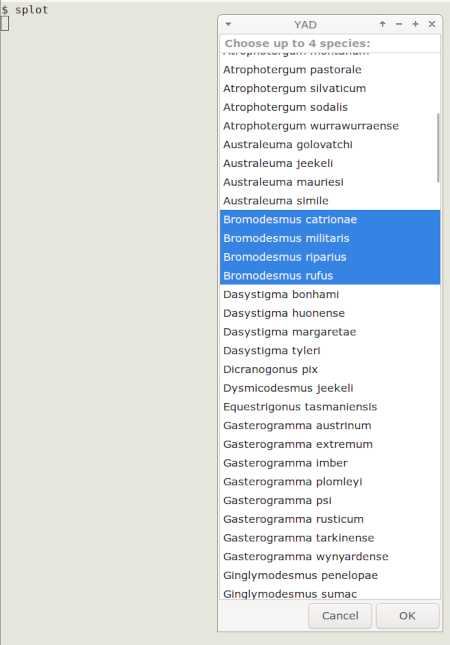
Task: Select Atrophotergum wurrawurraense row
Action: 330,126
